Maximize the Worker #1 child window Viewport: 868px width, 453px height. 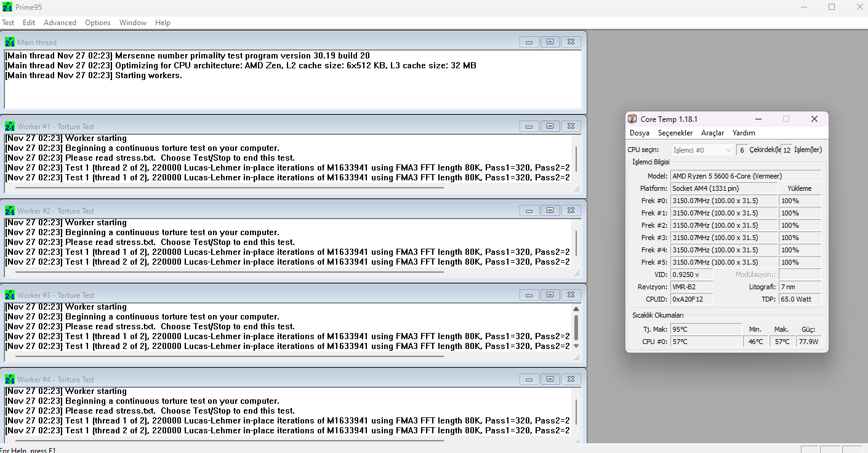coord(550,126)
